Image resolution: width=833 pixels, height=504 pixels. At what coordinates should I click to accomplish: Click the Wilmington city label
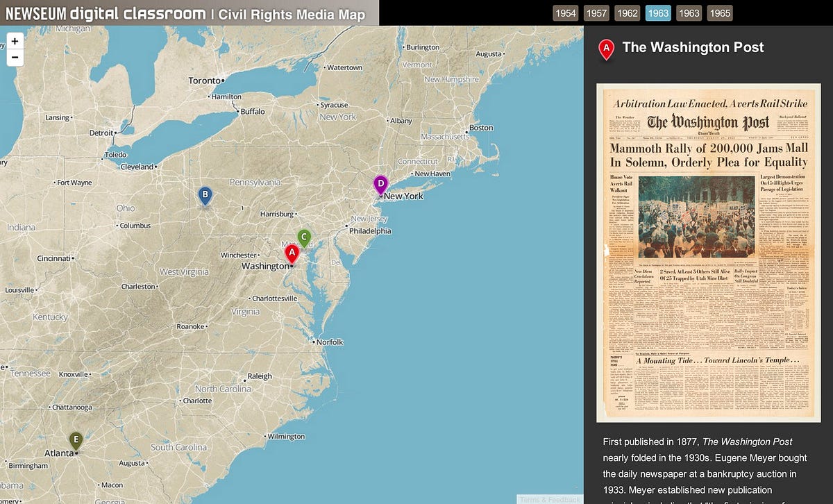pos(286,437)
